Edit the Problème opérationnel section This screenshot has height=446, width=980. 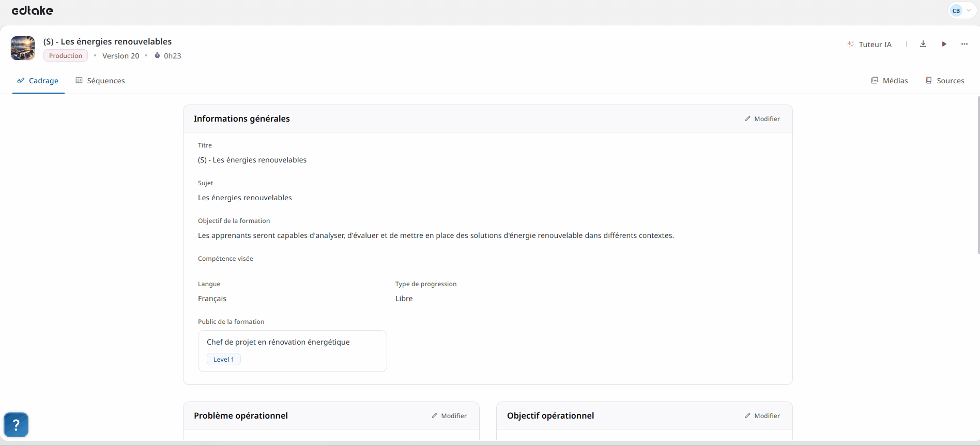tap(449, 416)
